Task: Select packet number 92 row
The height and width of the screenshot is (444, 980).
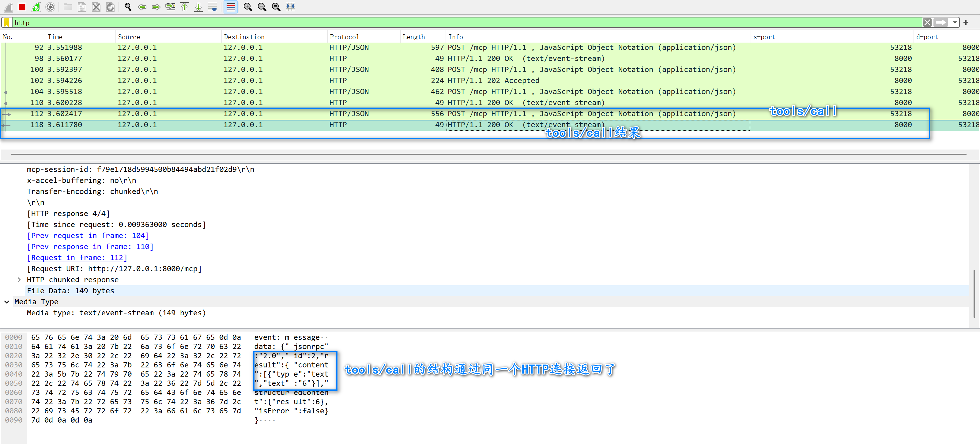Action: pos(490,47)
